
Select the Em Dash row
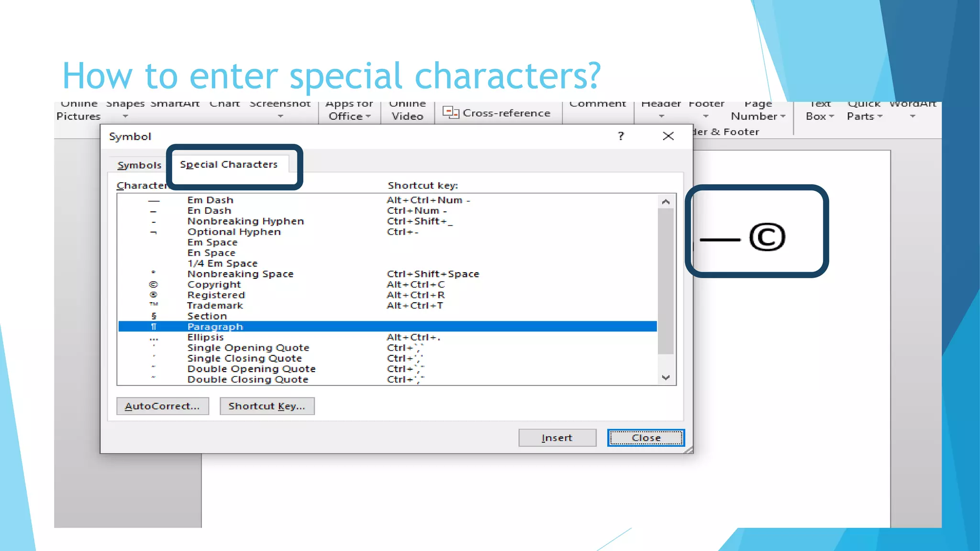tap(388, 200)
